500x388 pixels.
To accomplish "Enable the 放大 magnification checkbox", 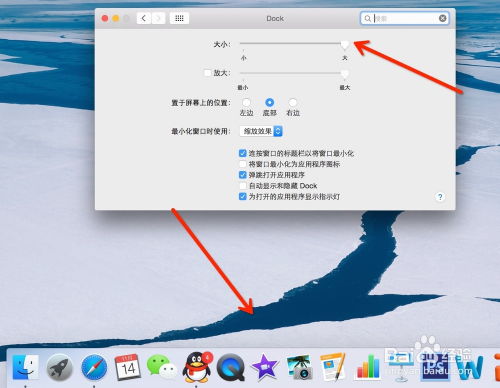I will click(x=207, y=73).
